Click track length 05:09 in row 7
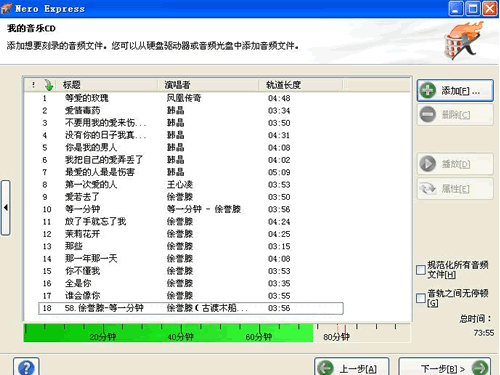 point(279,172)
